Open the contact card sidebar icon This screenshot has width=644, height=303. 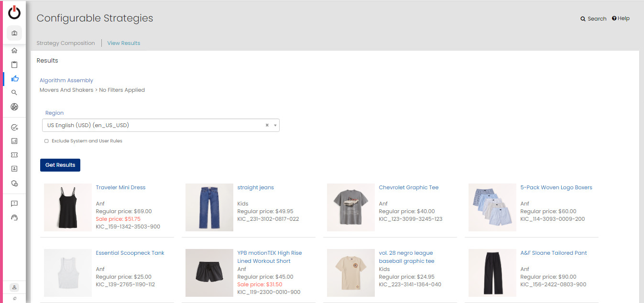[x=14, y=169]
